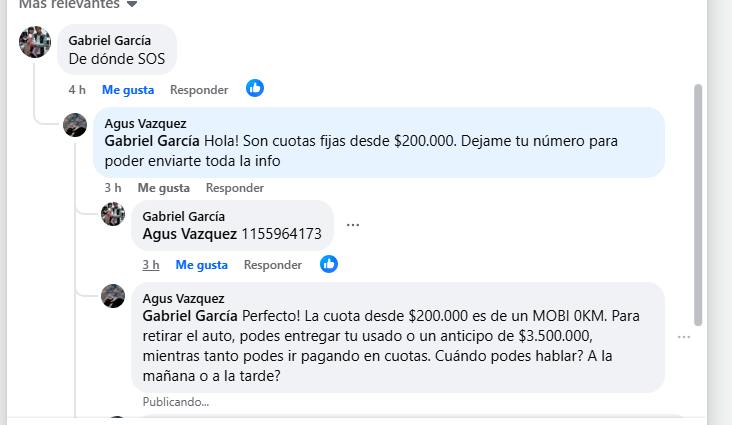Reply to the 'De dónde SOS' comment

tap(199, 90)
